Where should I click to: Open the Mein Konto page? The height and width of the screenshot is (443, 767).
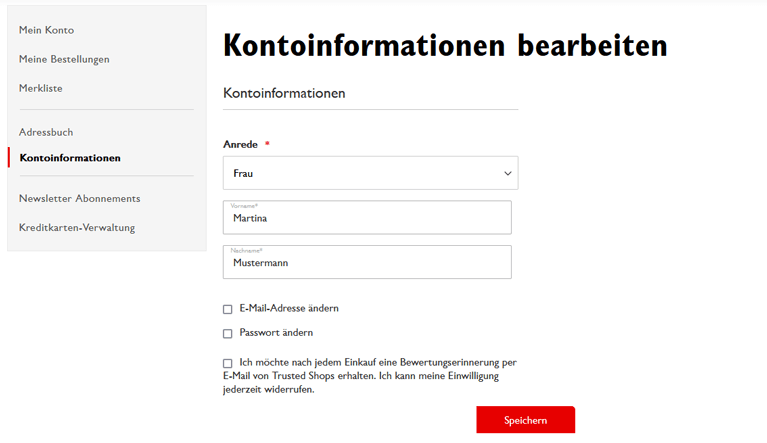[46, 30]
